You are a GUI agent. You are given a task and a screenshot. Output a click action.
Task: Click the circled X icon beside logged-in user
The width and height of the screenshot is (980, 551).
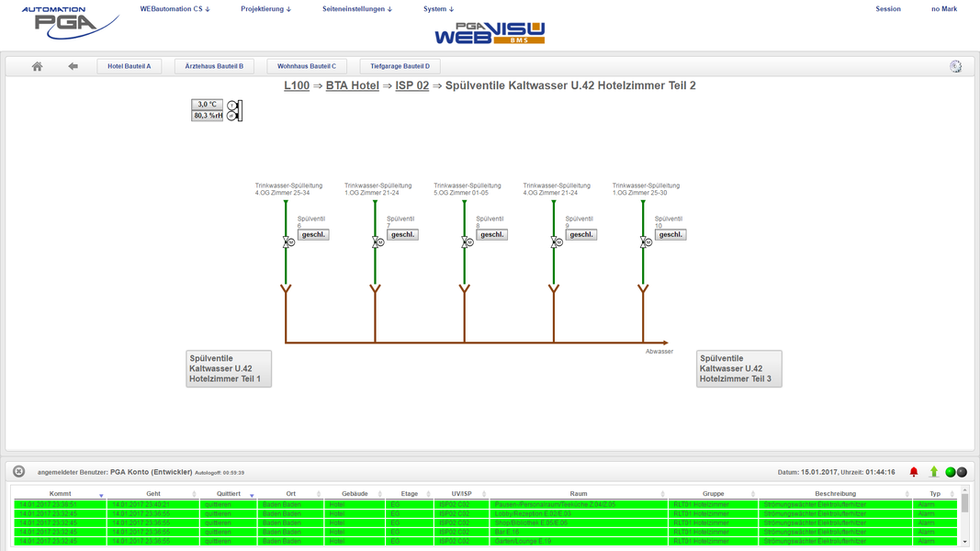click(x=18, y=472)
